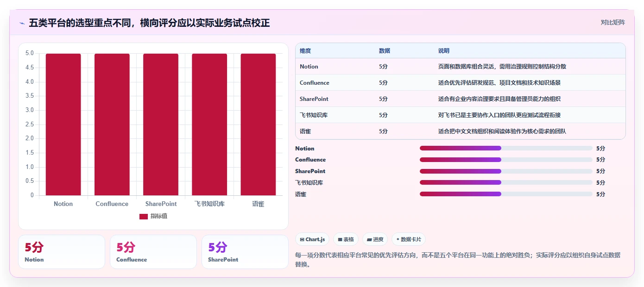Open the SharePoint 5分 data card

click(245, 252)
